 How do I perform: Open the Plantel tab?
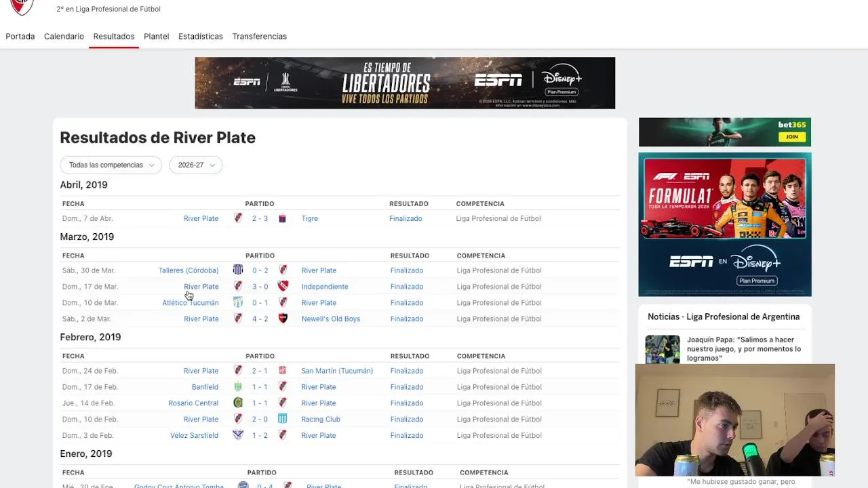click(156, 37)
